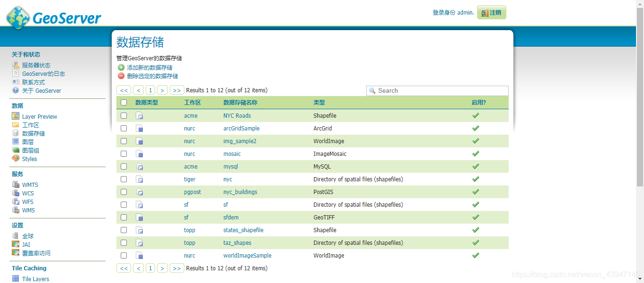Viewport: 644px width, 283px height.
Task: Click the vector type icon for taz_shapes
Action: point(140,243)
